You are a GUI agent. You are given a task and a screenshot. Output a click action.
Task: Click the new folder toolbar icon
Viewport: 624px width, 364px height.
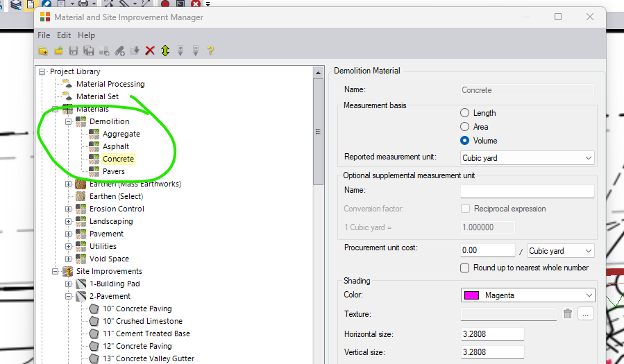[43, 51]
